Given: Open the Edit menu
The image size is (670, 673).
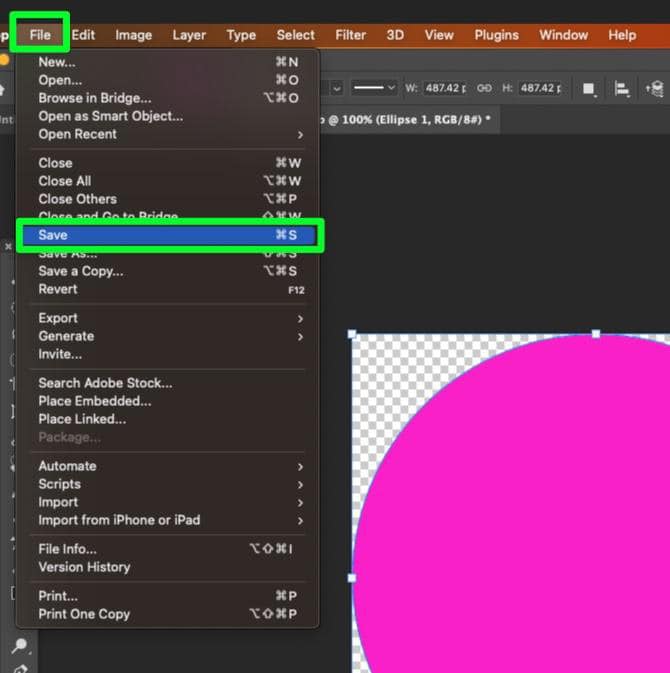Looking at the screenshot, I should 83,35.
